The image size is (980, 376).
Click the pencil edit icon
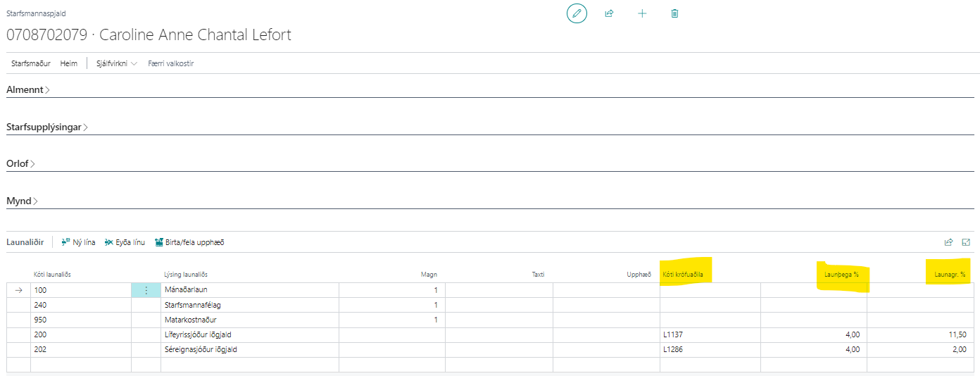577,13
